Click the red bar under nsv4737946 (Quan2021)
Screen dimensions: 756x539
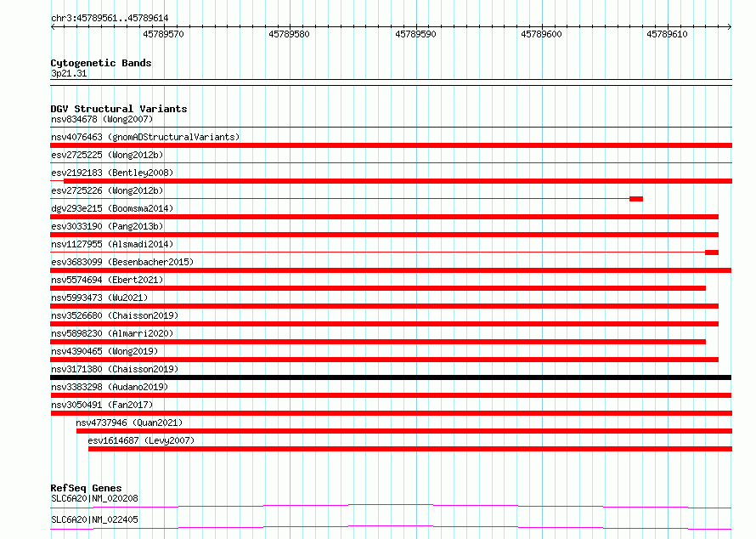pos(404,431)
